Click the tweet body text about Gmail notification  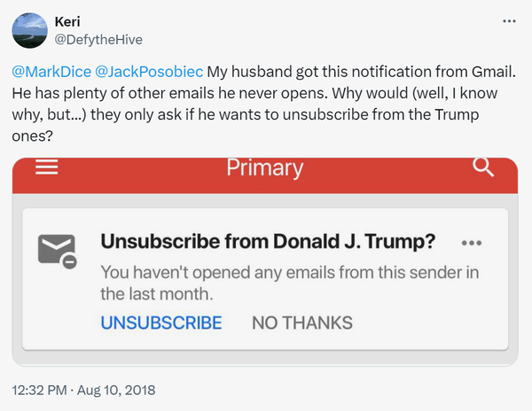point(264,104)
